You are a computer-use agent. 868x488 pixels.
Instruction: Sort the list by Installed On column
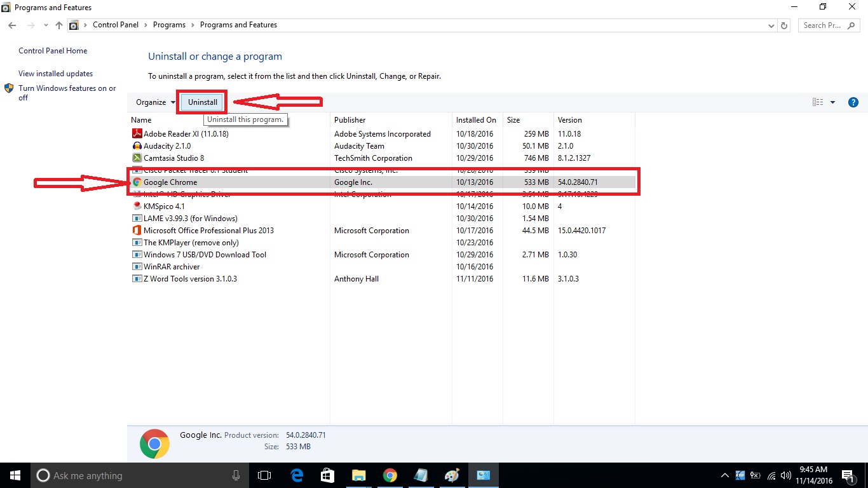476,120
